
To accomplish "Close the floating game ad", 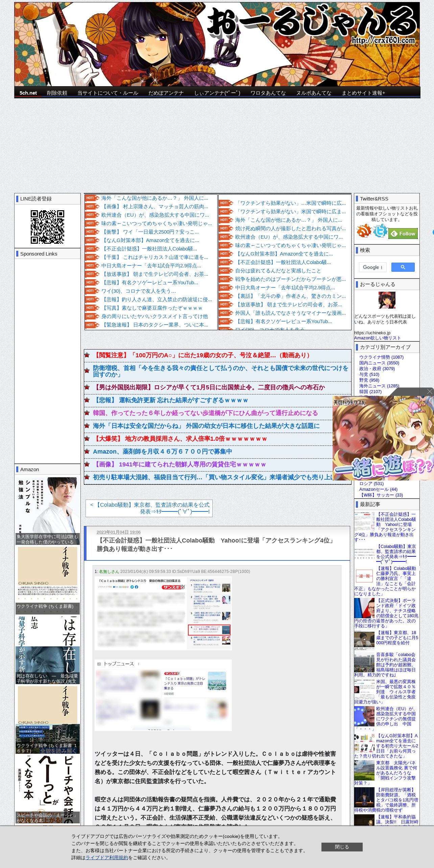I will pyautogui.click(x=429, y=391).
